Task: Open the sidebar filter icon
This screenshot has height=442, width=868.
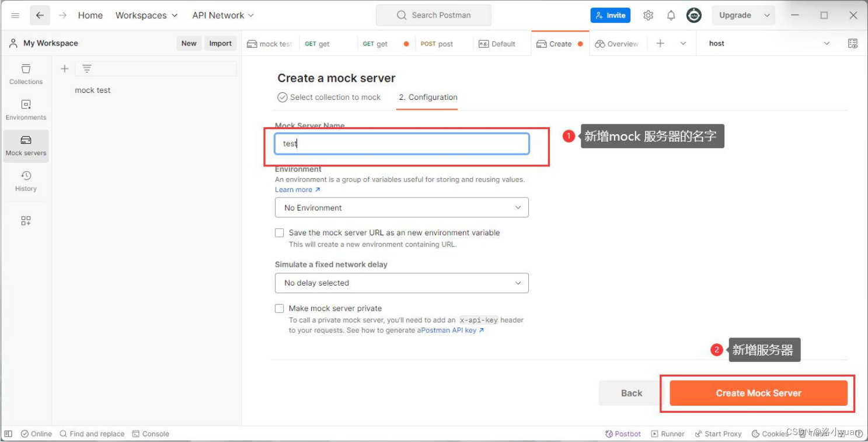Action: 87,69
